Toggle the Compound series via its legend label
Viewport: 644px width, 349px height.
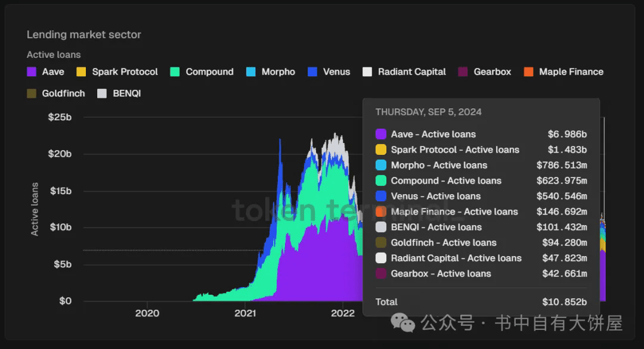(x=209, y=72)
